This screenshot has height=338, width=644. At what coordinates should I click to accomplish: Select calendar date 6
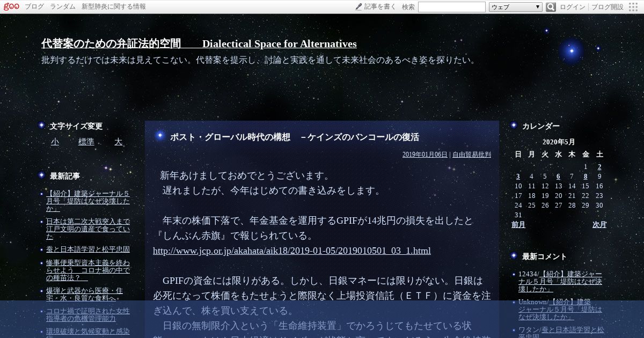[558, 177]
